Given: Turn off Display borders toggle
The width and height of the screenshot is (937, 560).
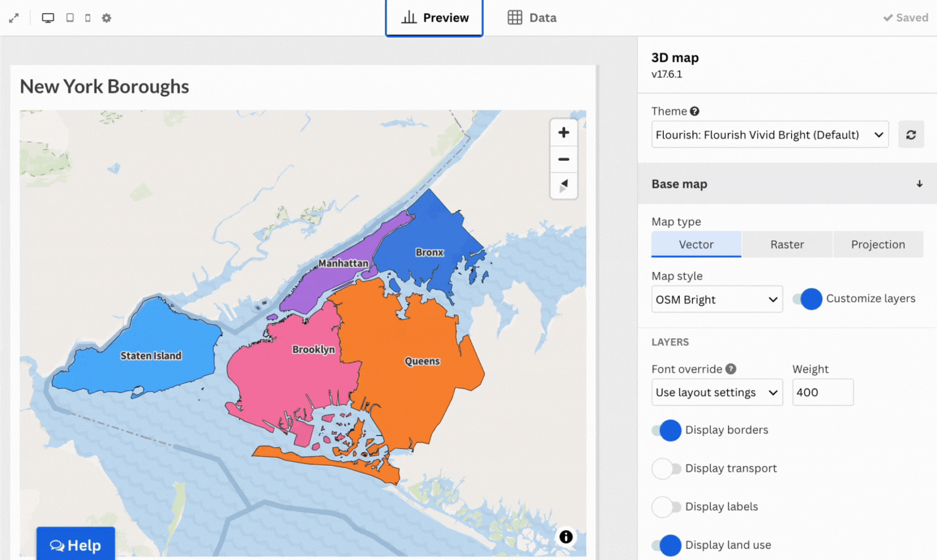Looking at the screenshot, I should point(667,430).
